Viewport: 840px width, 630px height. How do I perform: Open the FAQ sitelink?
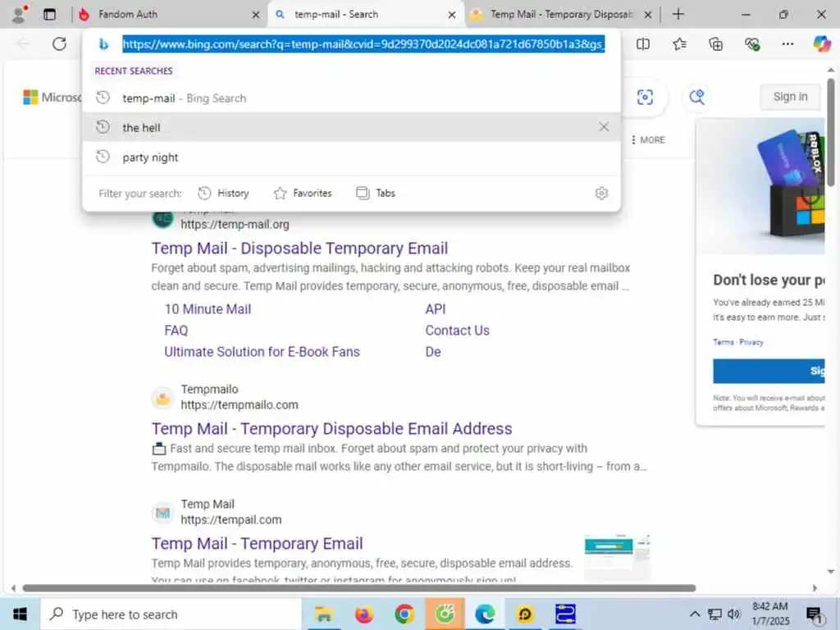(x=176, y=331)
